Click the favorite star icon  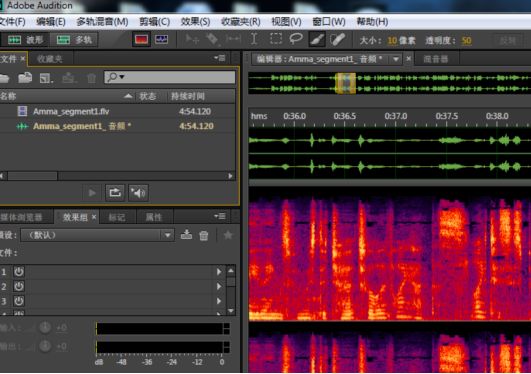point(228,235)
